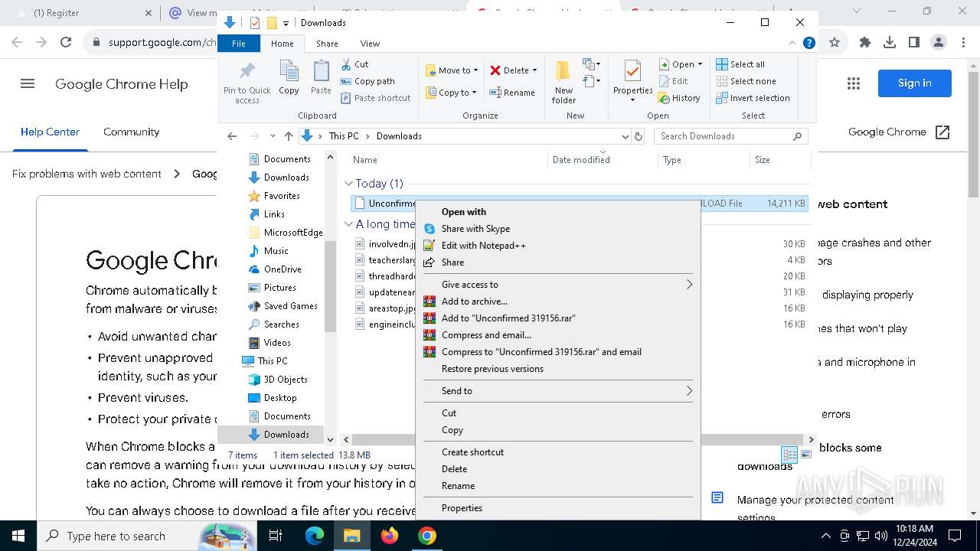Screen dimensions: 980x551
Task: Go up one folder level arrow
Action: [x=289, y=136]
